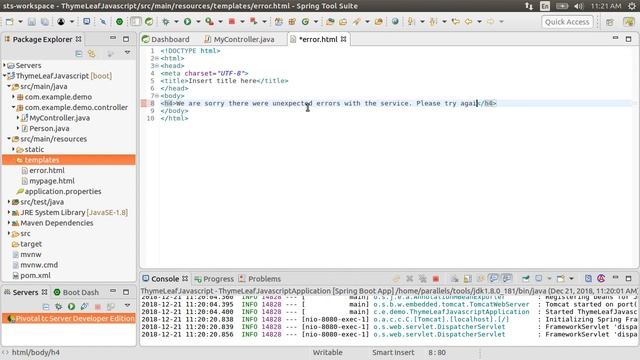Image resolution: width=640 pixels, height=360 pixels.
Task: Click the New file toolbar icon
Action: [x=10, y=22]
